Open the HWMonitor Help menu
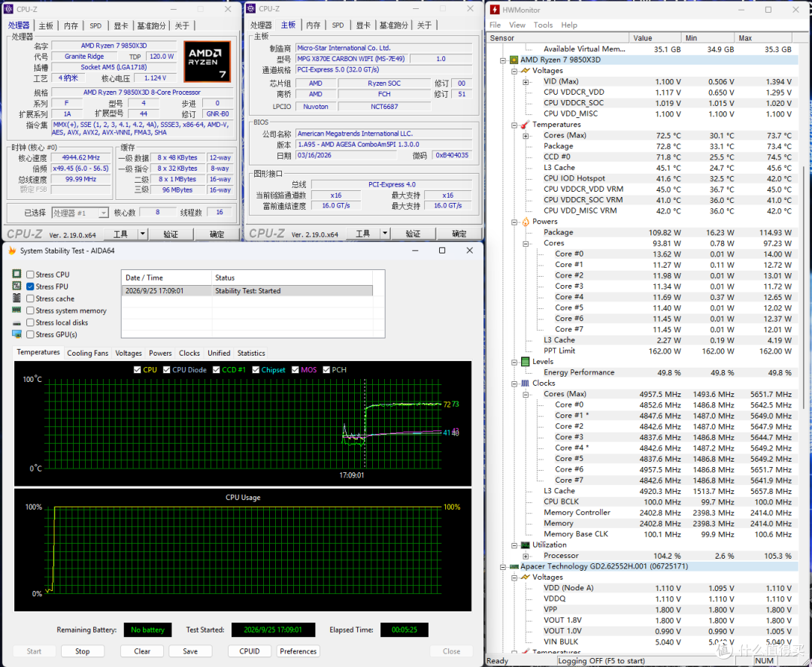812x667 pixels. pos(568,25)
